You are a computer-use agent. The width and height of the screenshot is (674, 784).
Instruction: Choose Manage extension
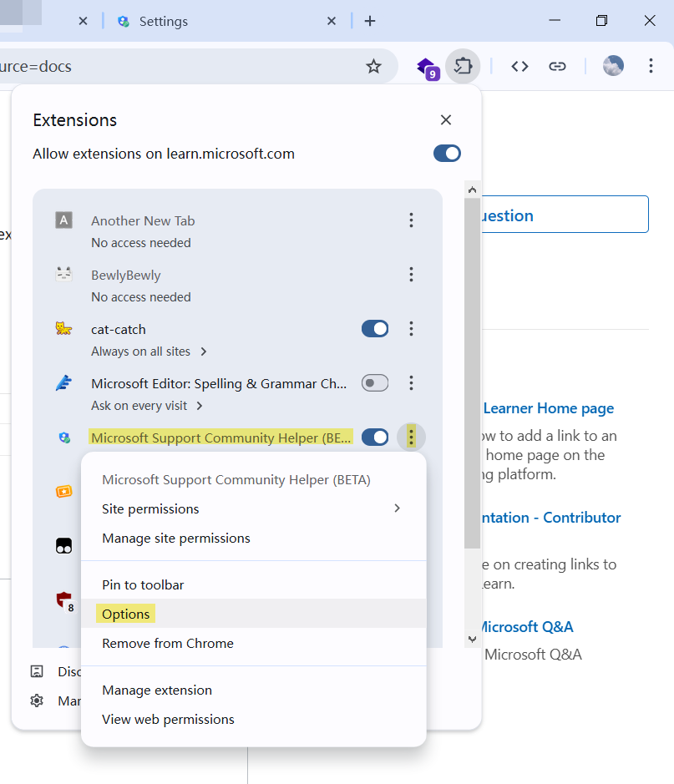click(254, 690)
